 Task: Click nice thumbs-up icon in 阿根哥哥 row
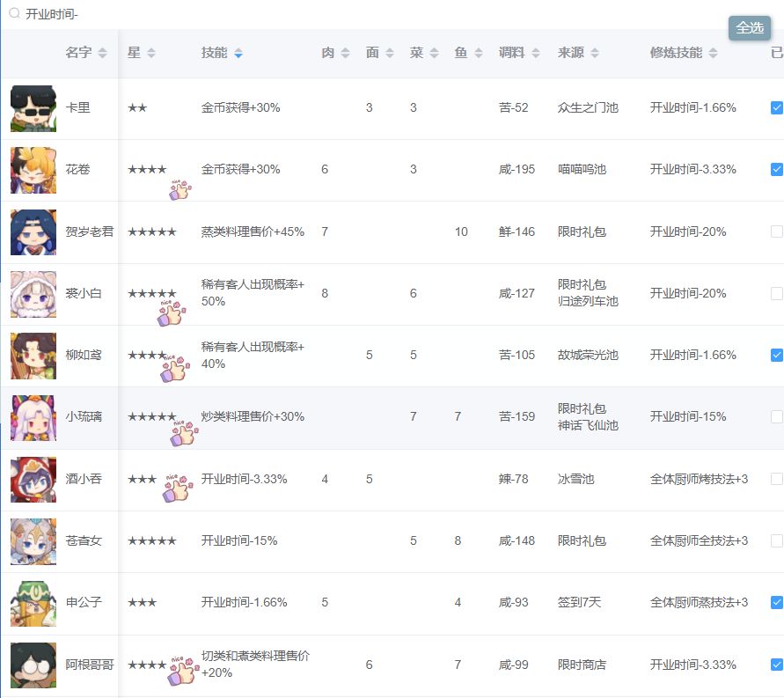[183, 671]
